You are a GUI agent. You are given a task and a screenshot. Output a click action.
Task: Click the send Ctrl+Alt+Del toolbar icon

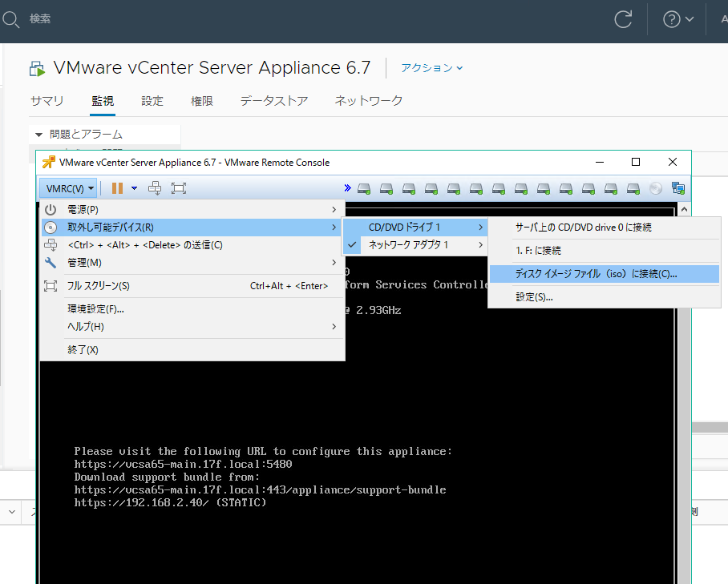coord(155,188)
